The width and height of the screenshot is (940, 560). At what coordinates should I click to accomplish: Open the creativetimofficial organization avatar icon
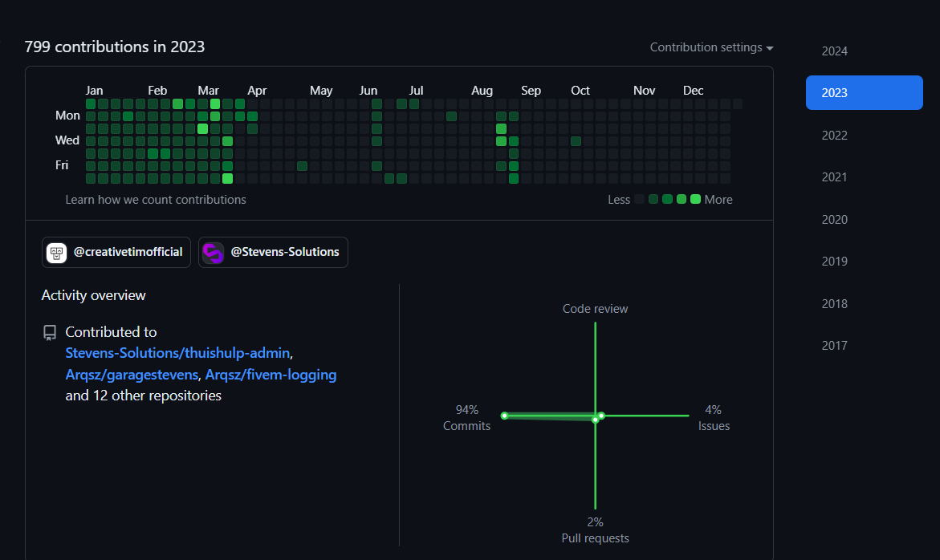tap(56, 252)
